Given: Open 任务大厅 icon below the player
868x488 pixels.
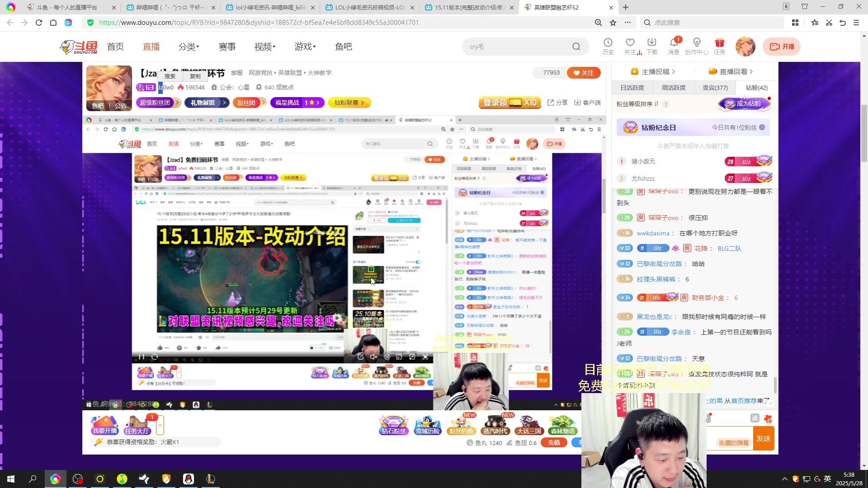Looking at the screenshot, I should [137, 425].
